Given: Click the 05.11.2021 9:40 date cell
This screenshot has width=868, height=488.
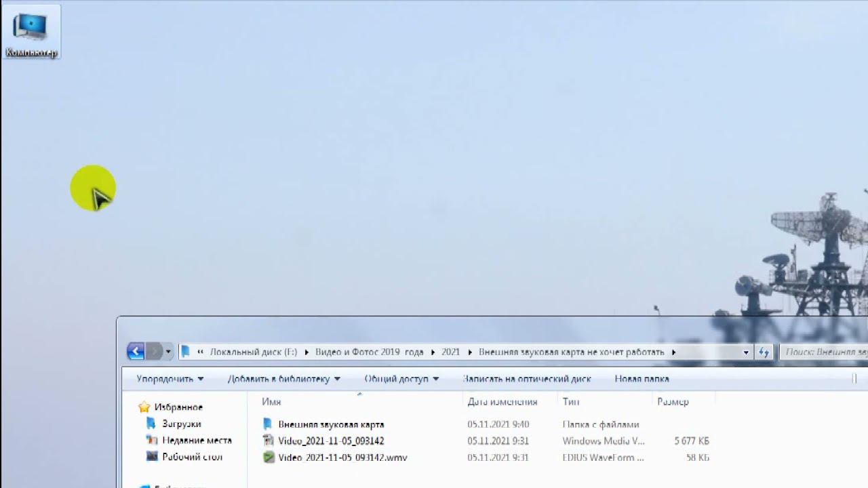Looking at the screenshot, I should point(498,424).
